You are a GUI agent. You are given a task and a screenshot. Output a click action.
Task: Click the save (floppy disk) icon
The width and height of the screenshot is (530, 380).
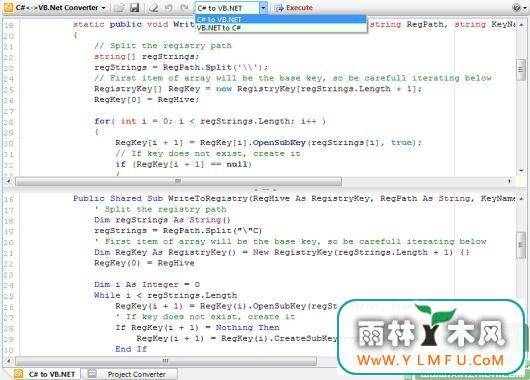pos(135,7)
